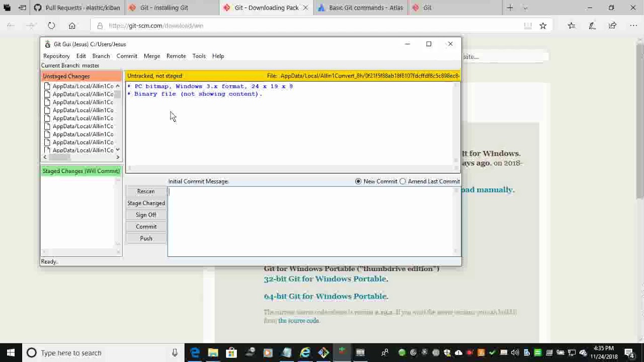Click the Commit button below Sign Off
Viewport: 644px width, 362px height.
click(x=146, y=227)
